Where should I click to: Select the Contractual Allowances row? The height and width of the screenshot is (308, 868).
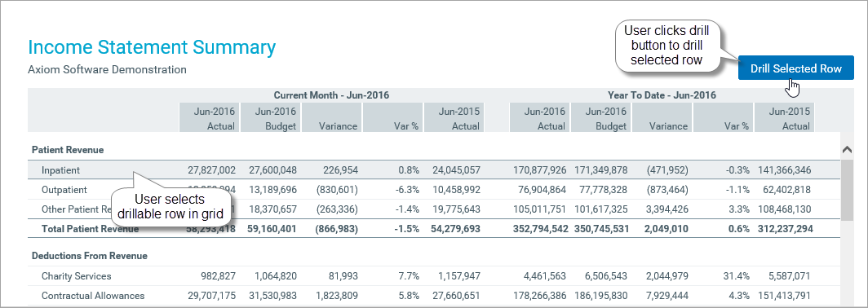(433, 295)
